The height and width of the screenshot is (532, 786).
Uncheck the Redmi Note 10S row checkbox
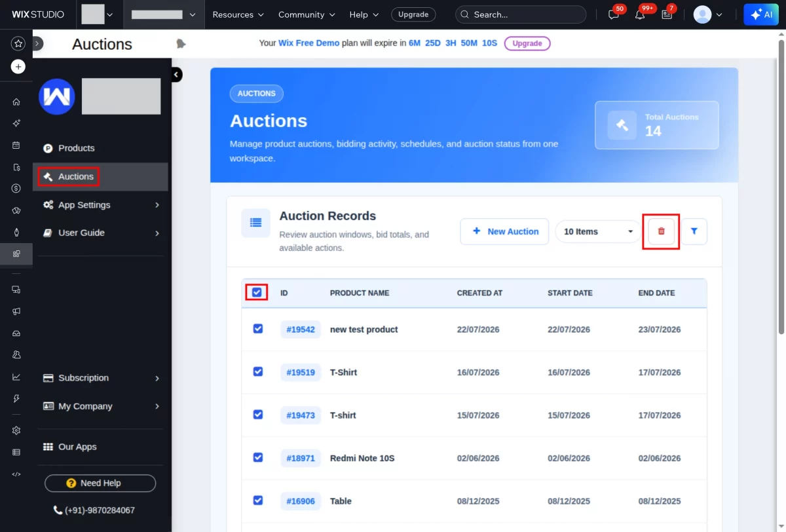pos(258,457)
